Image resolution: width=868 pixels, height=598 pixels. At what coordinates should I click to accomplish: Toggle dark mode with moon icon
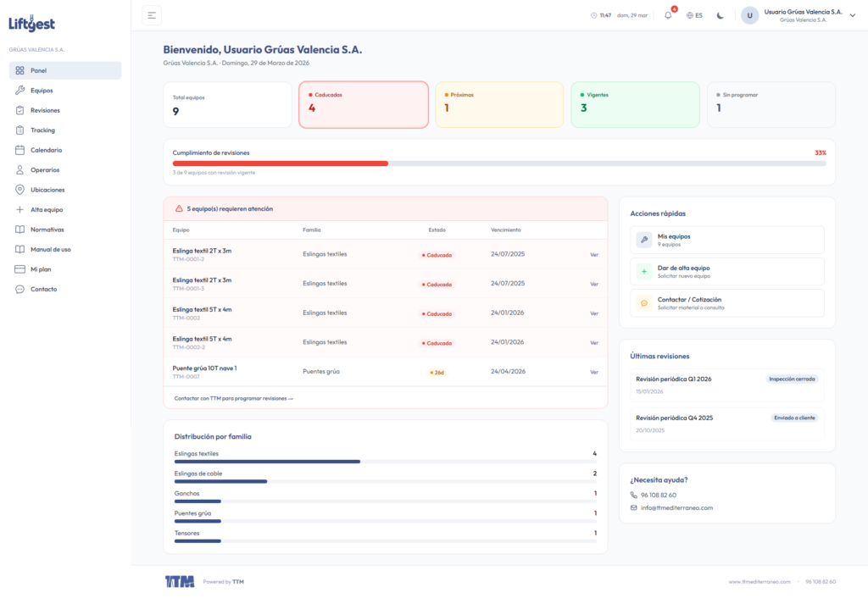[x=721, y=15]
